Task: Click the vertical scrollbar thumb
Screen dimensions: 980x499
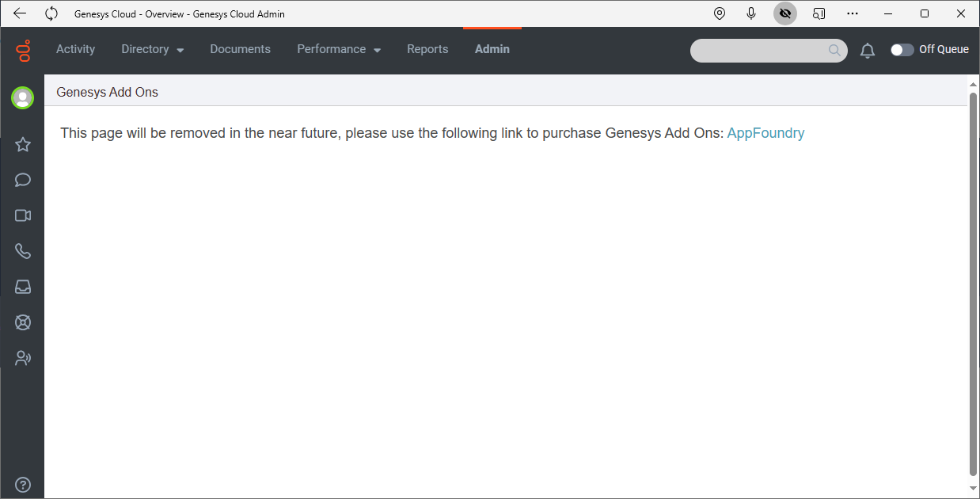Action: point(974,284)
